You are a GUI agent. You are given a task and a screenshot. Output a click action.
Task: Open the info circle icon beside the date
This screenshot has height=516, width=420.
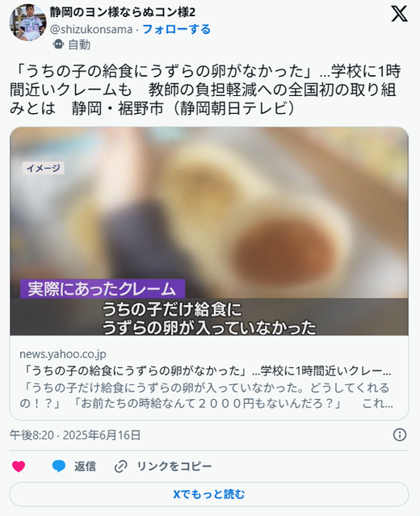tap(400, 434)
